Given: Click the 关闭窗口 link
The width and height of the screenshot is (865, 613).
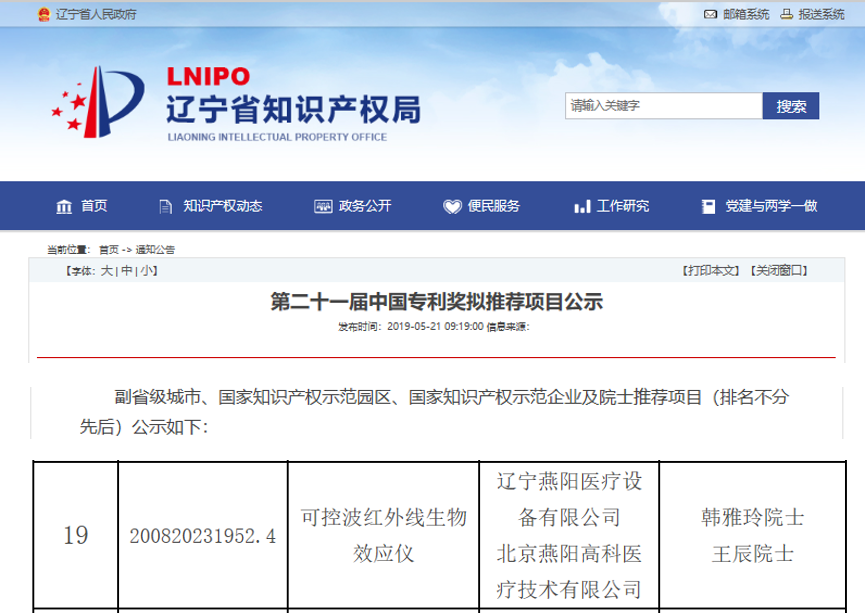Looking at the screenshot, I should tap(780, 270).
